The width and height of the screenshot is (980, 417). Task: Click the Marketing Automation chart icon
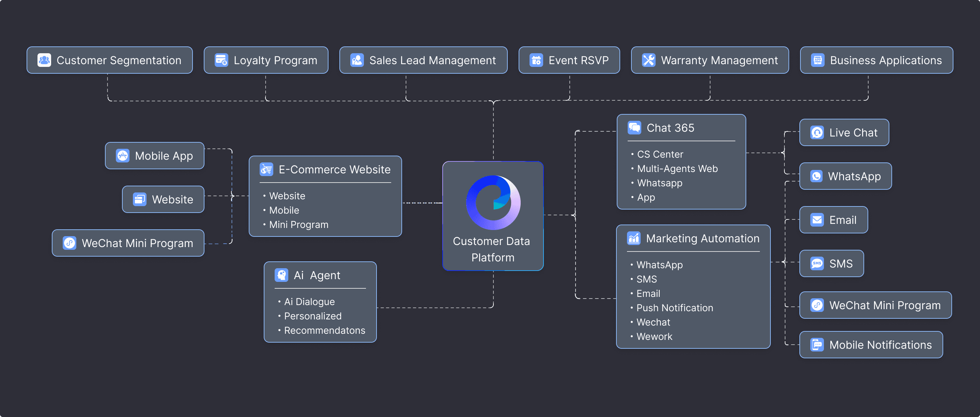coord(634,239)
